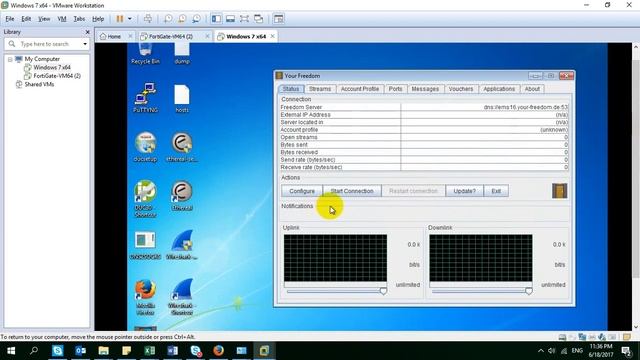Click the Send Ctrl+Alt+Del toolbar icon
The image size is (640, 360).
click(x=148, y=19)
